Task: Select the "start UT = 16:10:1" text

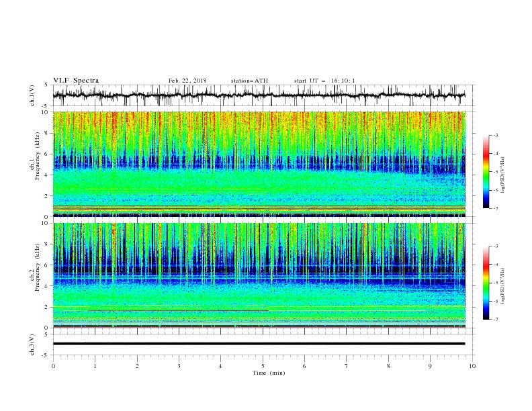Action: 324,81
